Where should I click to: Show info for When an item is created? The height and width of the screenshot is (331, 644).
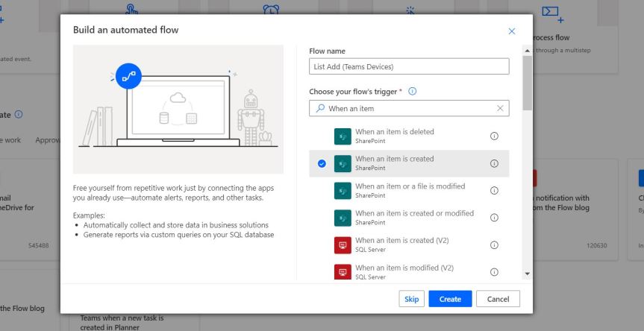point(494,163)
